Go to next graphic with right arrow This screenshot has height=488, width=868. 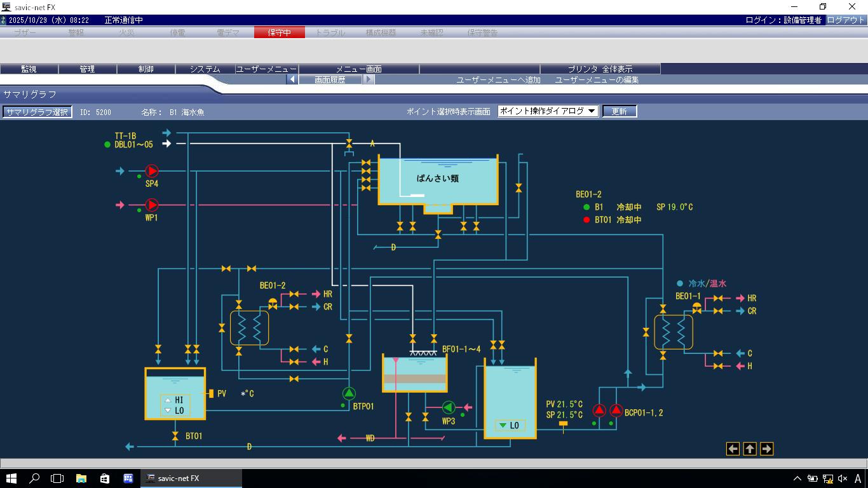click(766, 449)
